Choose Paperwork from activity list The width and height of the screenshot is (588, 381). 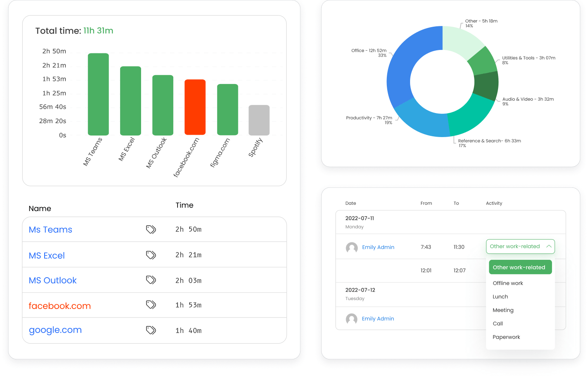pos(506,337)
